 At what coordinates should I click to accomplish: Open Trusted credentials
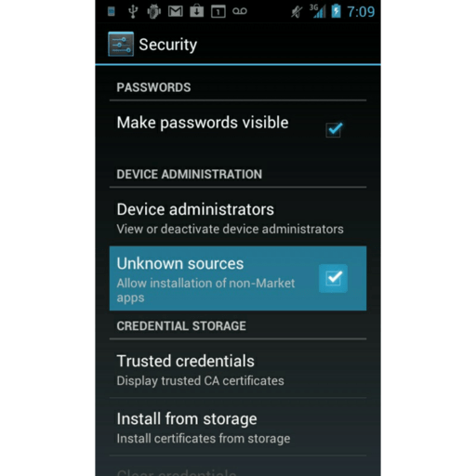click(238, 369)
